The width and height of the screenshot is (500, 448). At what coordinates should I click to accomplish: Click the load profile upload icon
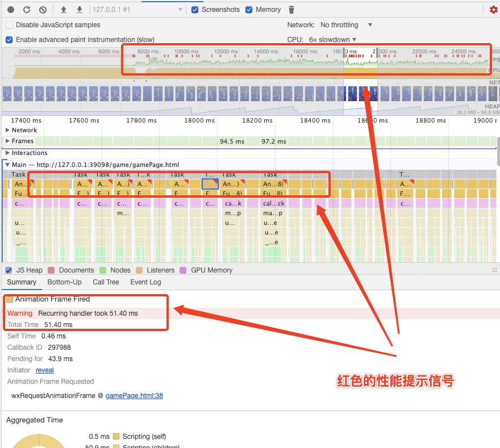[64, 10]
